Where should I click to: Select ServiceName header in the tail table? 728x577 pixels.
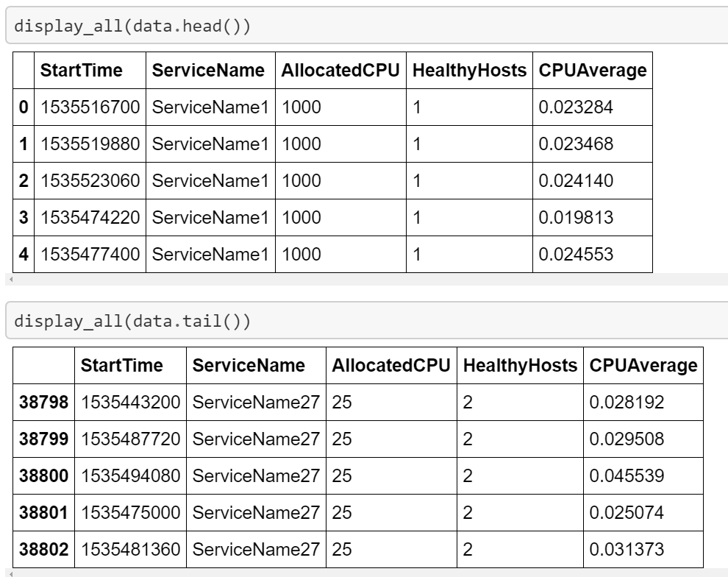click(x=247, y=365)
